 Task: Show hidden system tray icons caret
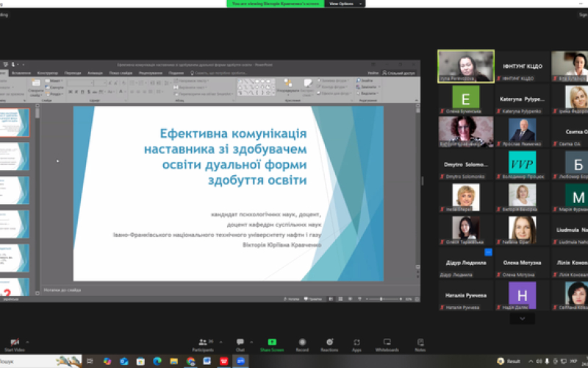tap(531, 361)
